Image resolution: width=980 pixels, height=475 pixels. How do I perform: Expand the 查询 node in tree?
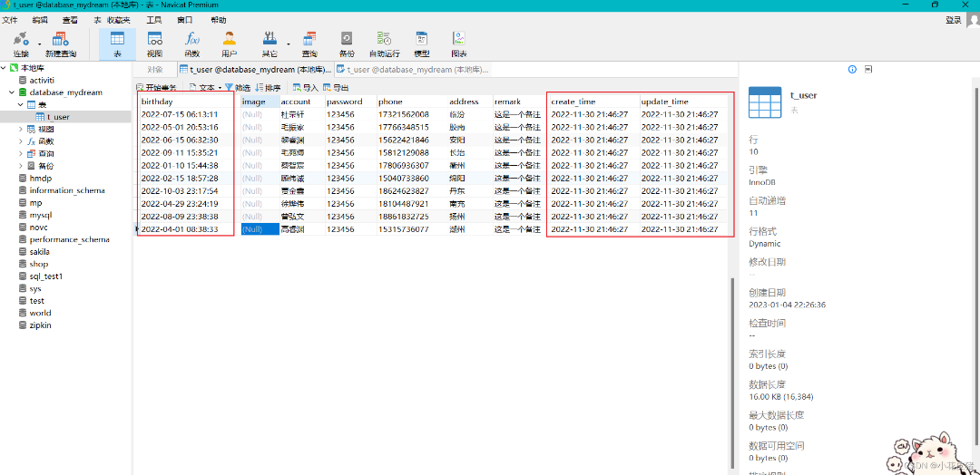(x=21, y=153)
